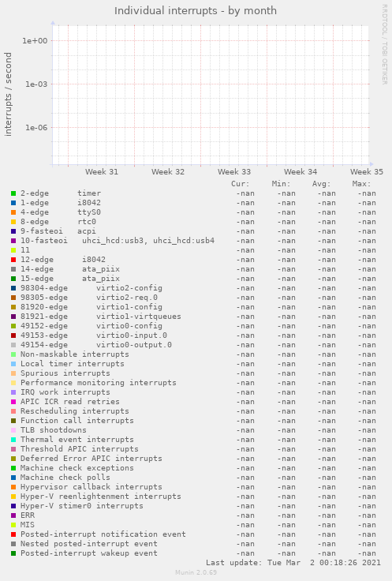This screenshot has width=392, height=581.
Task: Click the red swatch beside 12-edge i8042
Action: (13, 260)
